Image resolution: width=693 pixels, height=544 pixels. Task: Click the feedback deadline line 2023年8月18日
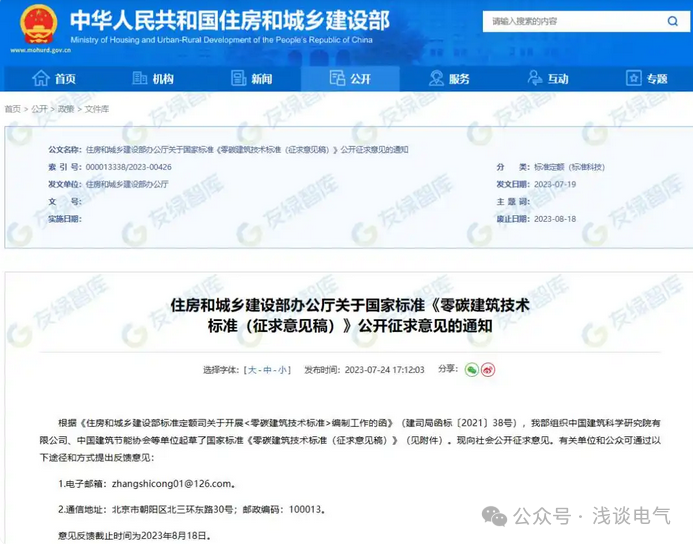click(135, 536)
